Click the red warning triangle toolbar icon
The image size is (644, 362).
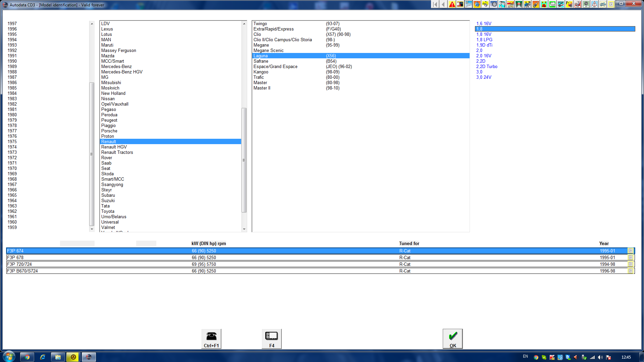[x=452, y=4]
